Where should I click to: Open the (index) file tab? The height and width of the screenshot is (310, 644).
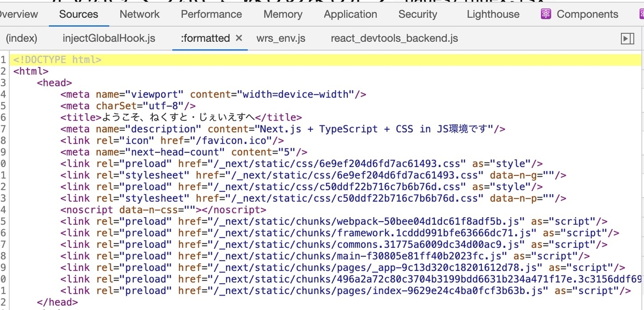click(21, 38)
